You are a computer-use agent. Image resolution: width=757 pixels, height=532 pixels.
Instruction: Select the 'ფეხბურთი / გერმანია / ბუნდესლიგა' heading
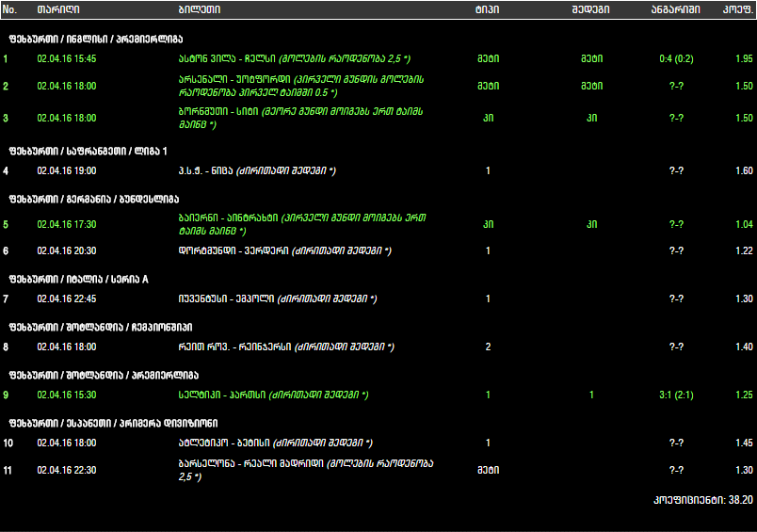(x=93, y=200)
